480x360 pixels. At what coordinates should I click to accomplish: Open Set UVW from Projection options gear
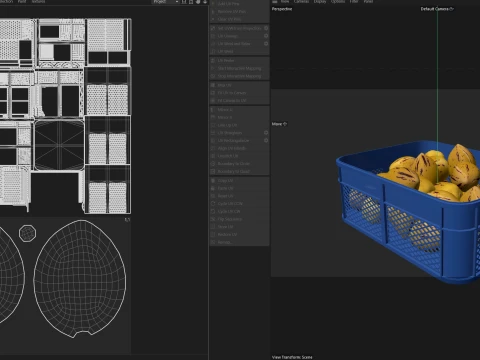(266, 28)
